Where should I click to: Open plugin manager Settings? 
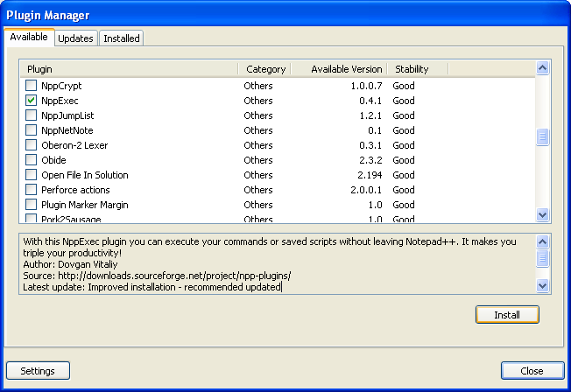[38, 371]
